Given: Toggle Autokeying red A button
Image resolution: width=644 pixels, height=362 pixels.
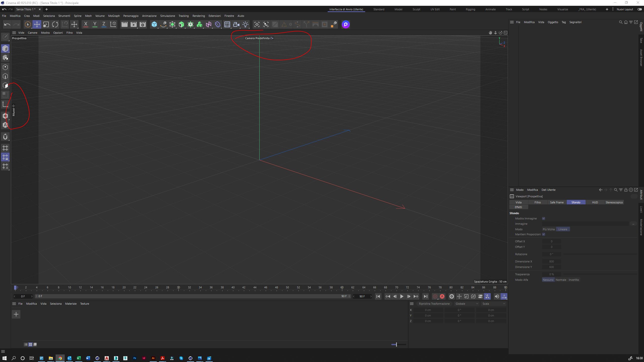Looking at the screenshot, I should pyautogui.click(x=442, y=296).
